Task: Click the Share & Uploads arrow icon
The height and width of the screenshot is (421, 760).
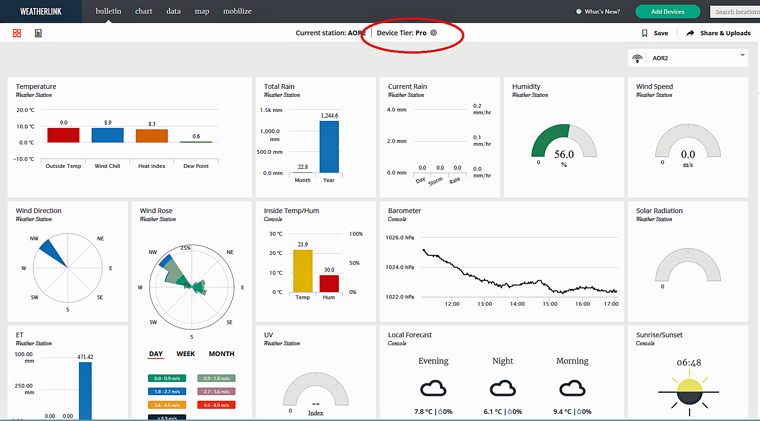Action: 690,33
